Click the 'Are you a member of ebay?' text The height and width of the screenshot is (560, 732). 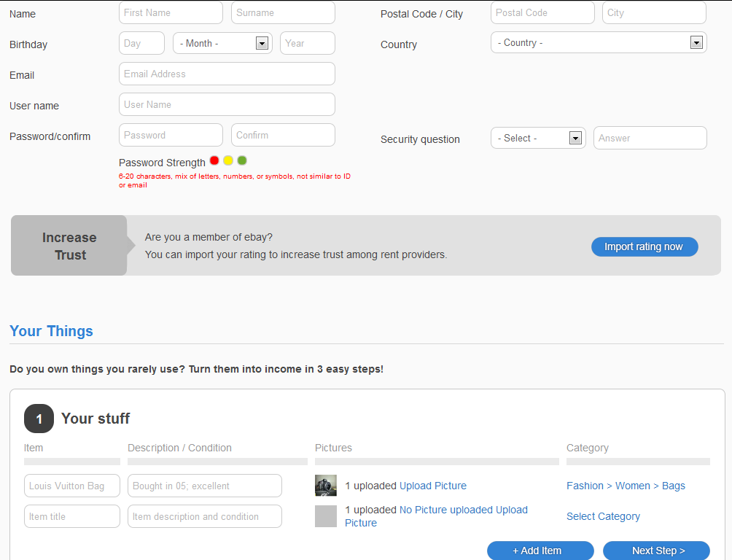click(x=209, y=237)
